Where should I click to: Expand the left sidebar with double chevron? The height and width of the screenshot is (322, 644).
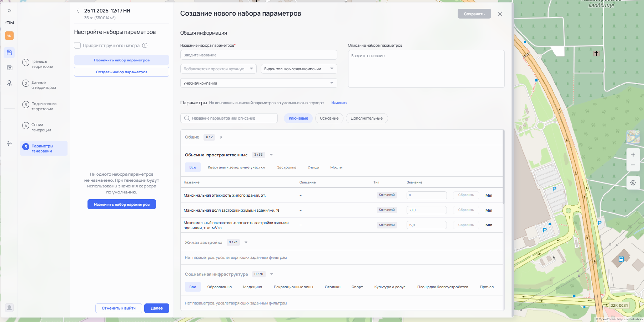click(9, 11)
